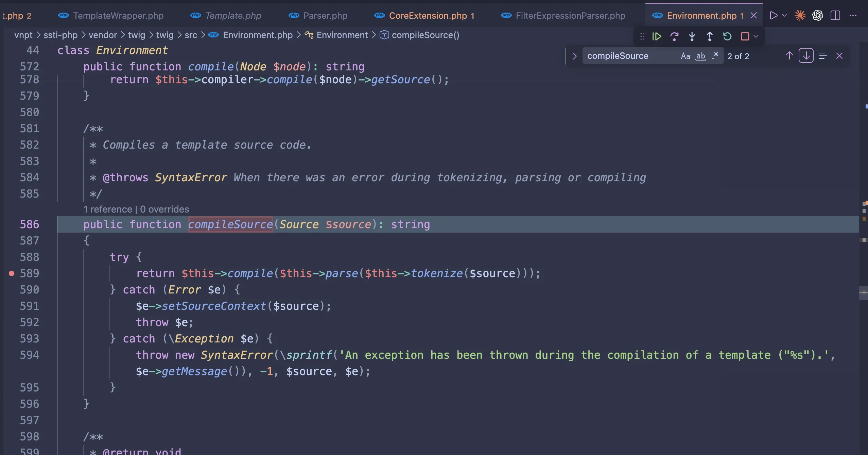
Task: Click the PHP icon on FilterExpressionParser.php tab
Action: click(x=506, y=15)
